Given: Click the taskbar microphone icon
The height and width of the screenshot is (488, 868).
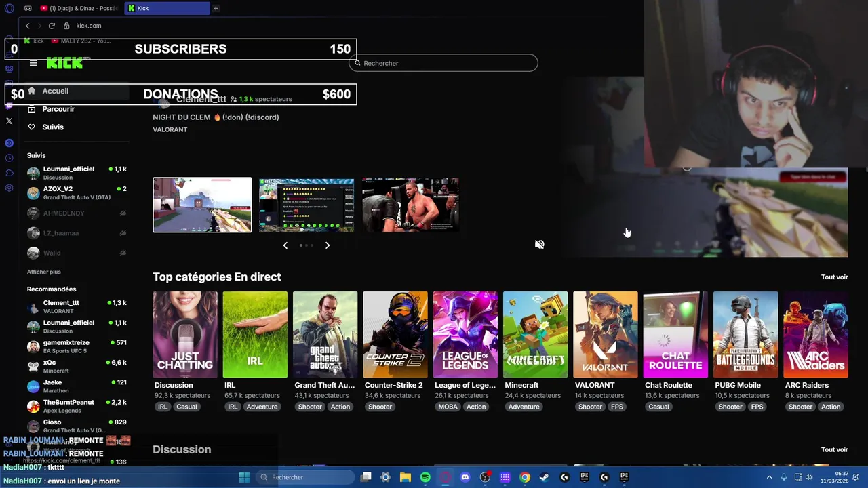Looking at the screenshot, I should [784, 477].
